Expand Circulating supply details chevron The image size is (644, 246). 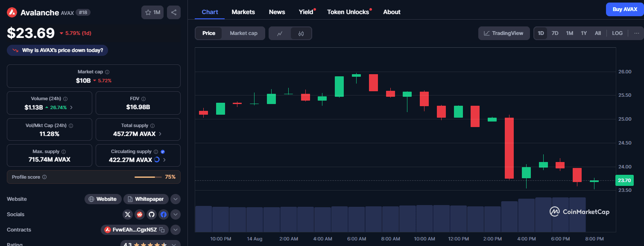[164, 160]
